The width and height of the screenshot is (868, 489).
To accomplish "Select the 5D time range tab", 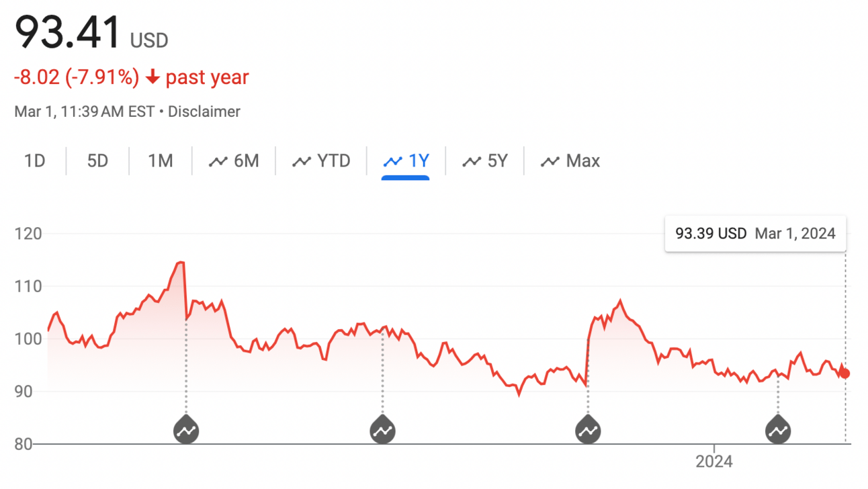I will point(97,161).
